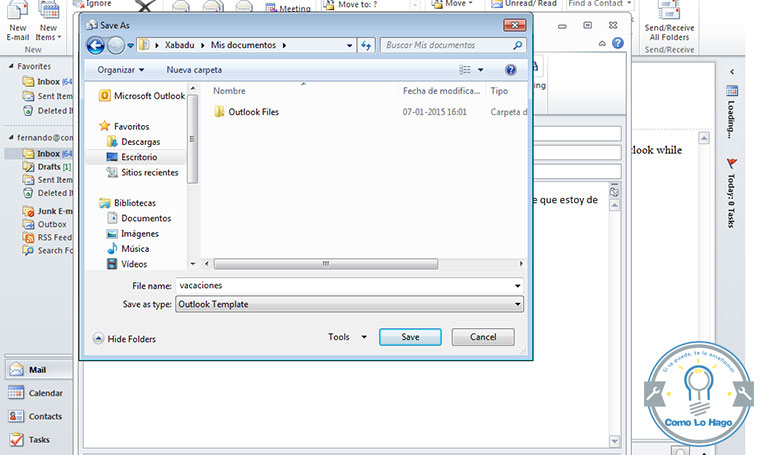Collapse the fernando account tree in Outlook
770x455 pixels.
[x=11, y=137]
